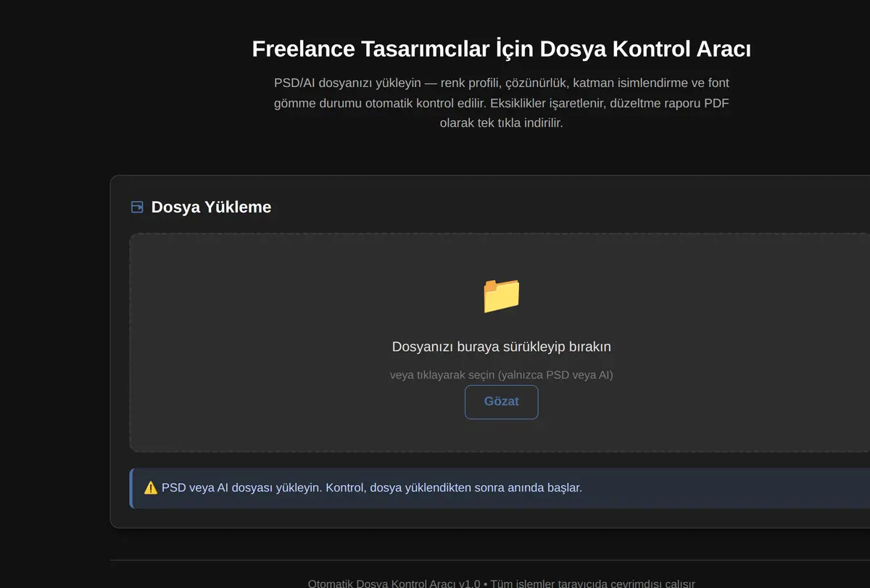The height and width of the screenshot is (588, 870).
Task: Click the 'veya tıklayarak seçin' hint text
Action: pyautogui.click(x=501, y=375)
